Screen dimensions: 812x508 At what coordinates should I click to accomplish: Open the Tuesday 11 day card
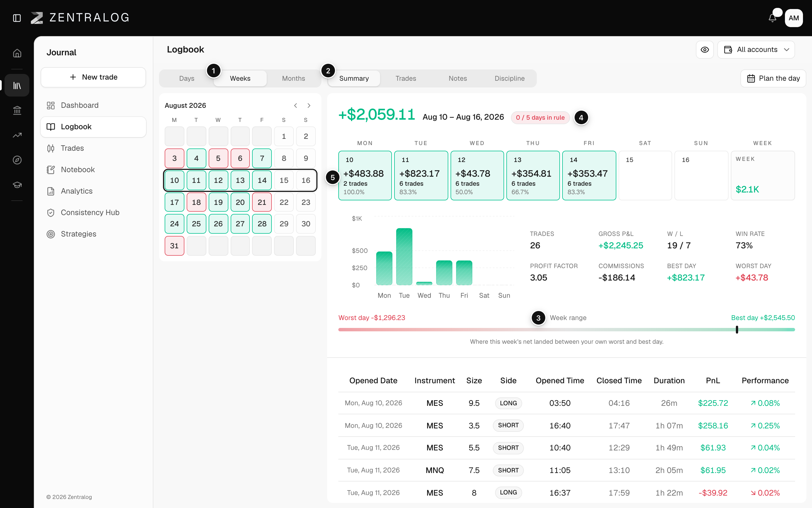(x=421, y=175)
